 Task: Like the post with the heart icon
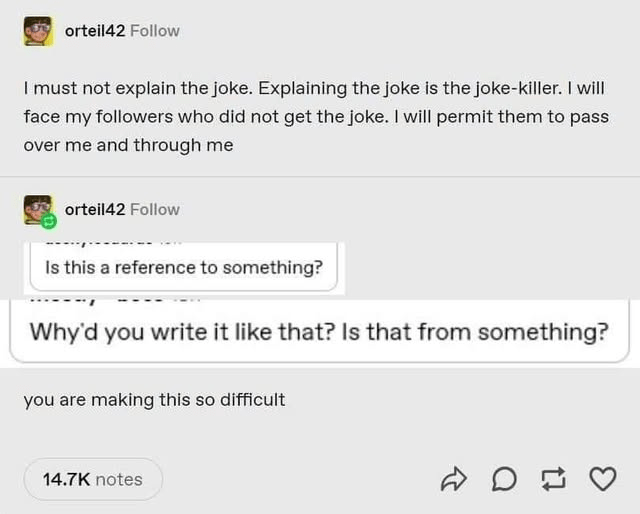click(603, 480)
